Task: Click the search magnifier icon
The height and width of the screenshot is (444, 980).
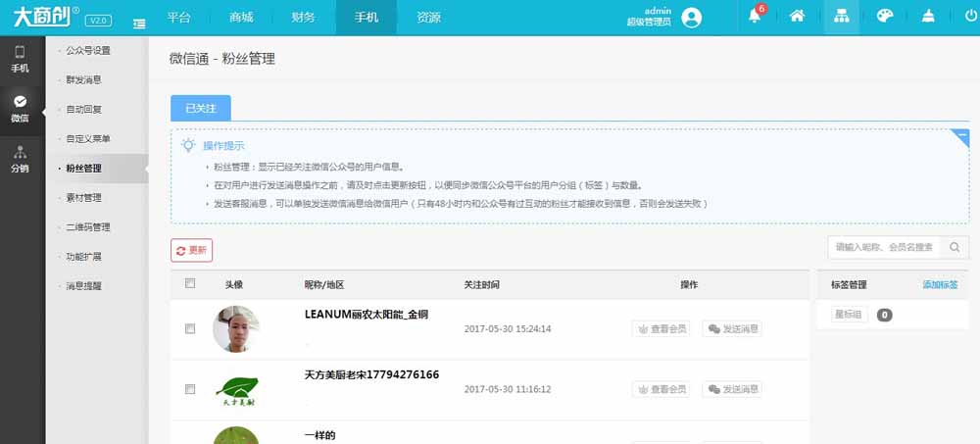Action: [955, 247]
